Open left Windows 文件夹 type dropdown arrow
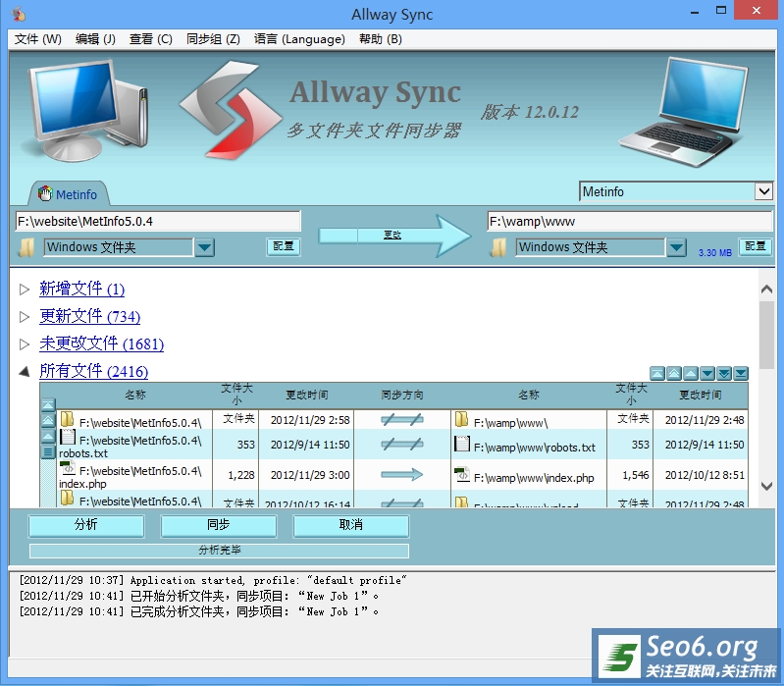The image size is (784, 686). (x=204, y=247)
